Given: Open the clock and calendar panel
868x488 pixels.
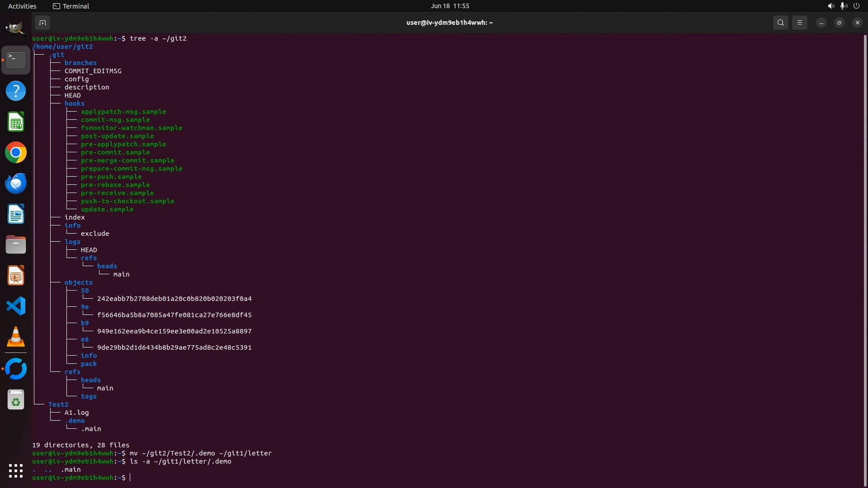Looking at the screenshot, I should 449,6.
